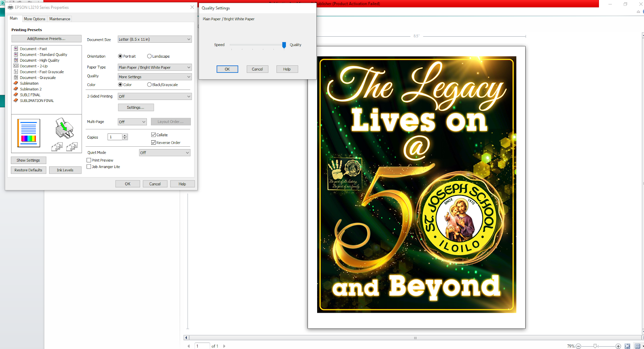Viewport: 644px width, 349px height.
Task: Click the horizontal scrollbar in Publisher
Action: point(415,338)
